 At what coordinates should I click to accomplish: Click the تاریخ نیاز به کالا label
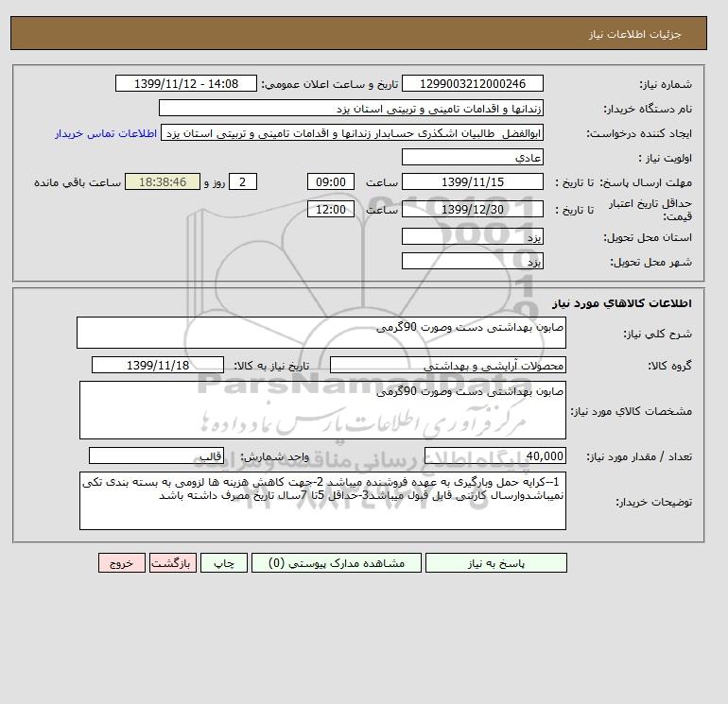tap(271, 366)
